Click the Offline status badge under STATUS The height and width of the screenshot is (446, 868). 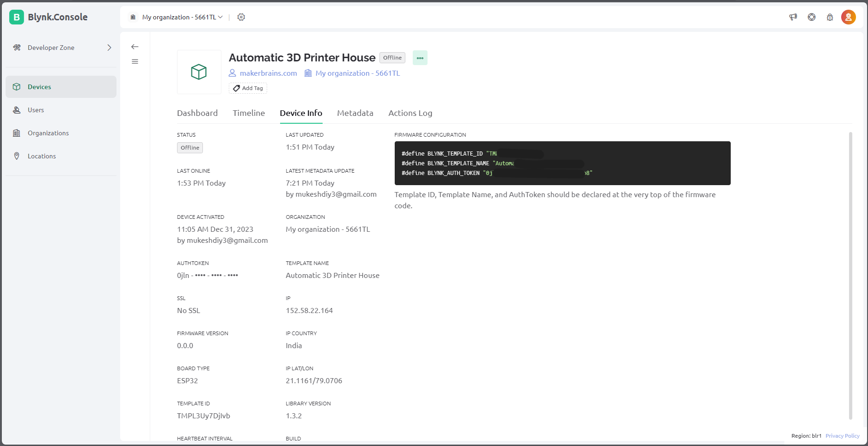click(x=190, y=148)
